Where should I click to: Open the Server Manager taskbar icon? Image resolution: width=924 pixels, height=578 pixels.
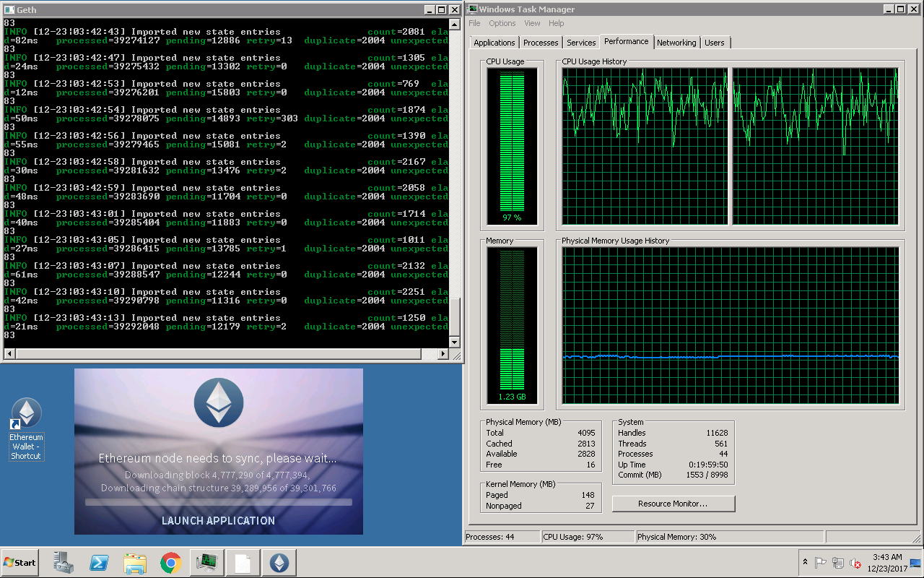63,563
